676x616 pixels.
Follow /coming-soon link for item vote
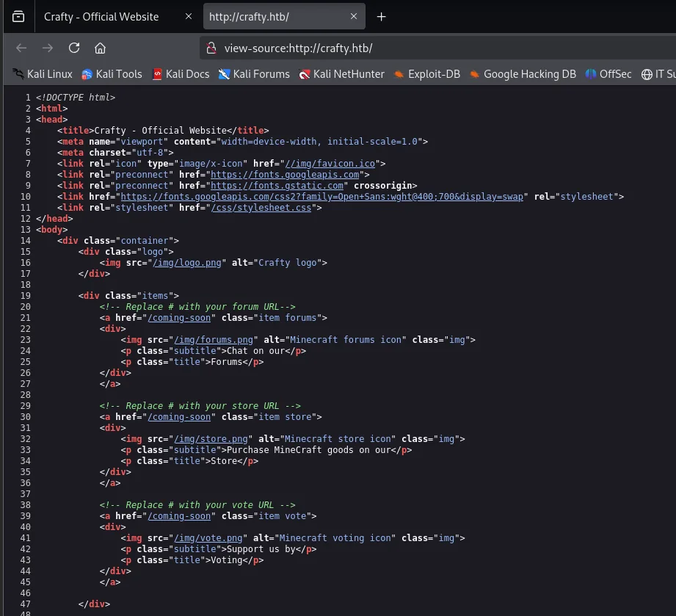(x=179, y=516)
